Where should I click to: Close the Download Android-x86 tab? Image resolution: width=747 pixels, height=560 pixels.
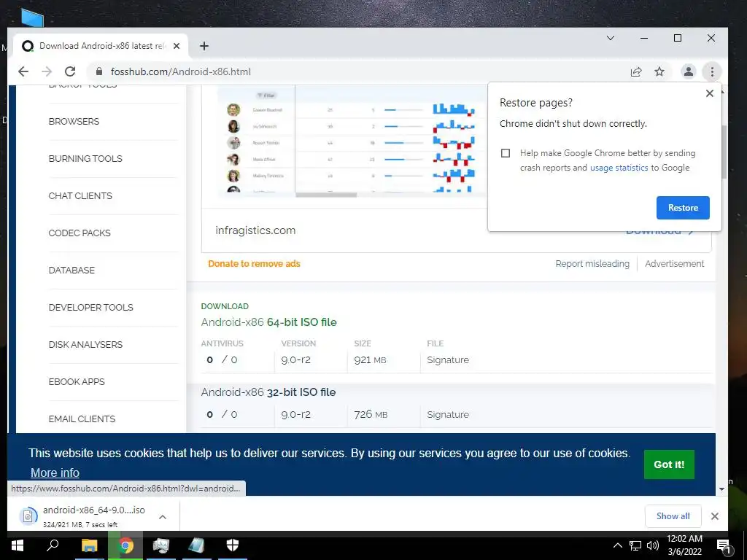click(x=177, y=46)
